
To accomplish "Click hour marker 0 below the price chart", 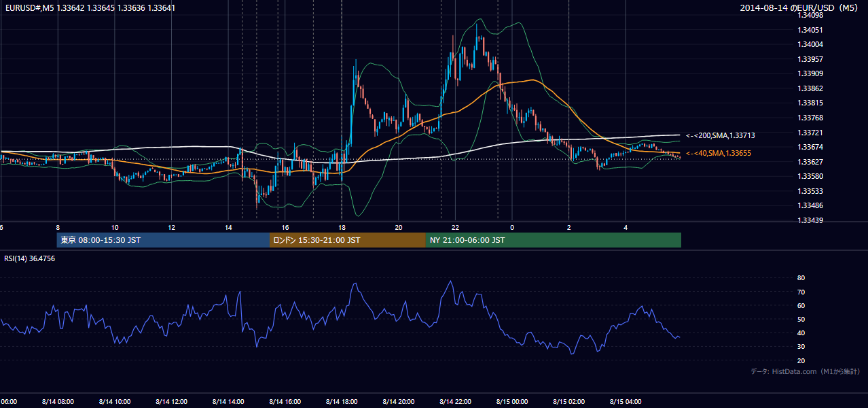I will pos(512,227).
